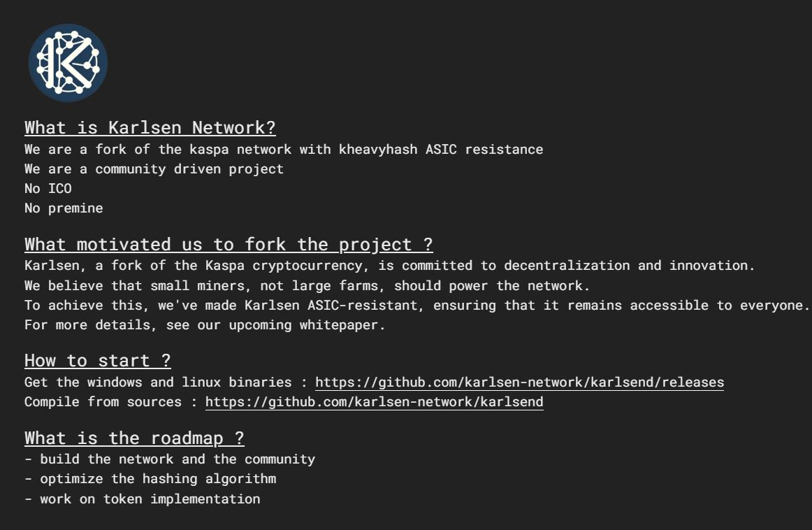Click the "optimize the hashing algorithm" item

[x=150, y=479]
